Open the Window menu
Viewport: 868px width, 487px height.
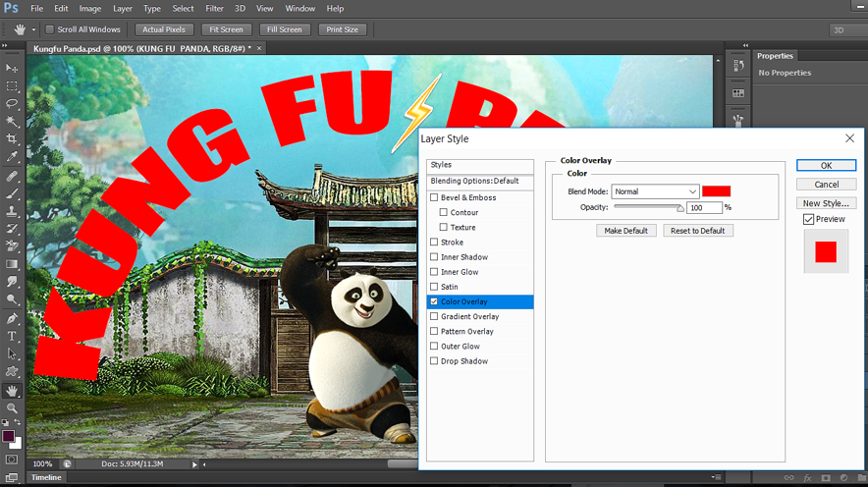point(300,8)
